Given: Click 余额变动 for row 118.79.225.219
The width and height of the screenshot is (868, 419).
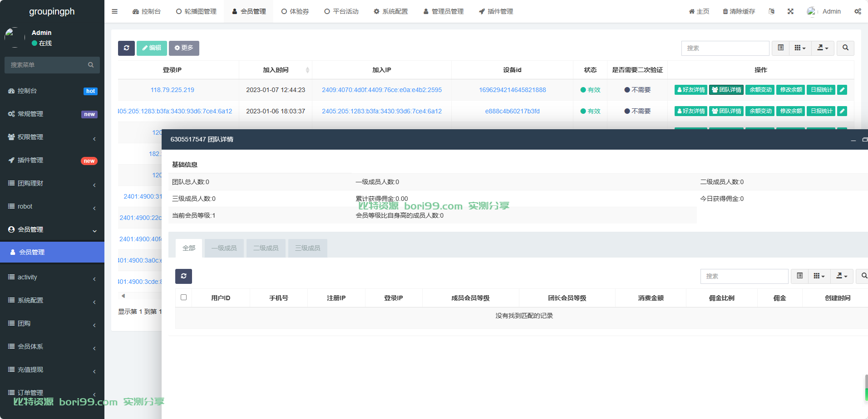Looking at the screenshot, I should click(760, 90).
